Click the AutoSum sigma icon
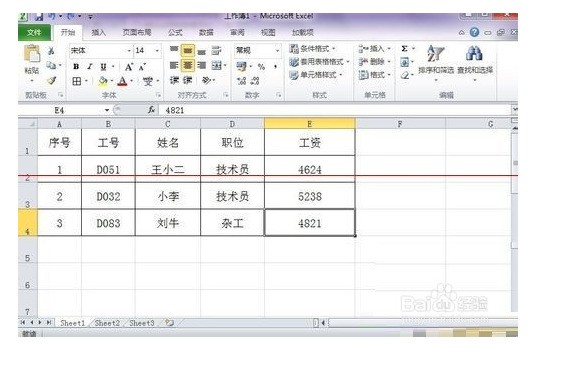This screenshot has width=584, height=369. point(404,49)
